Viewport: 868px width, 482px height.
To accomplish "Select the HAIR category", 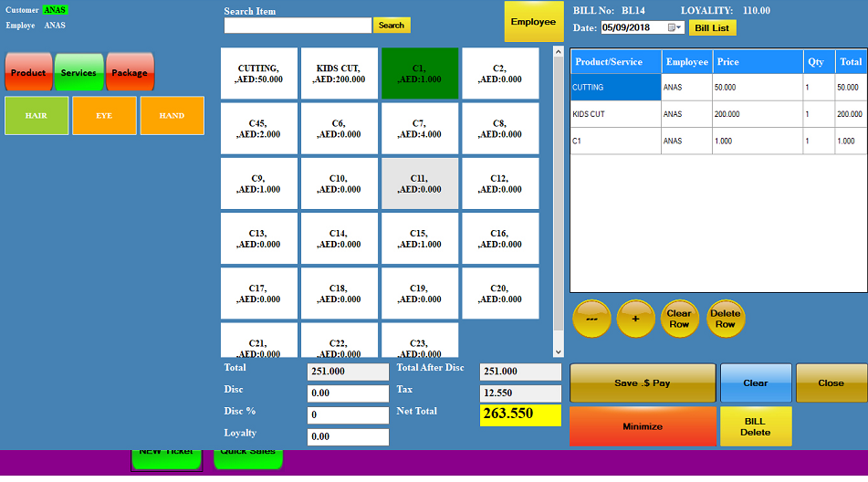I will coord(37,116).
